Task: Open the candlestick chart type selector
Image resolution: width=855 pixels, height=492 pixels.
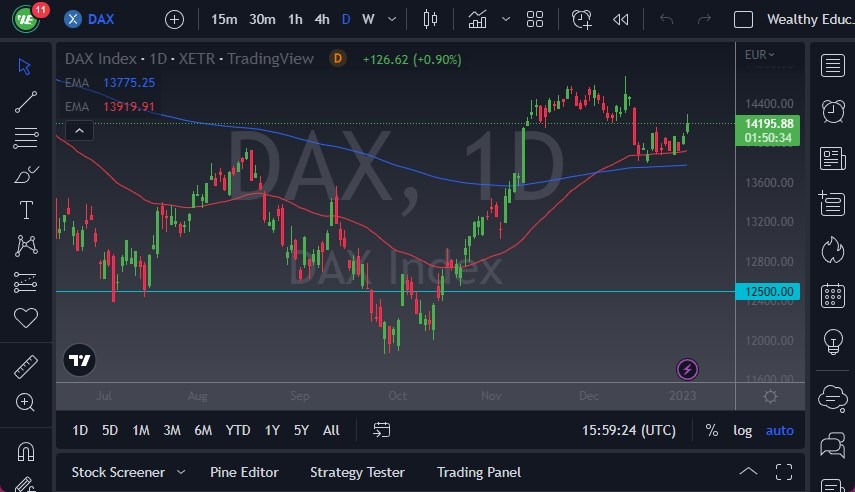Action: tap(430, 20)
